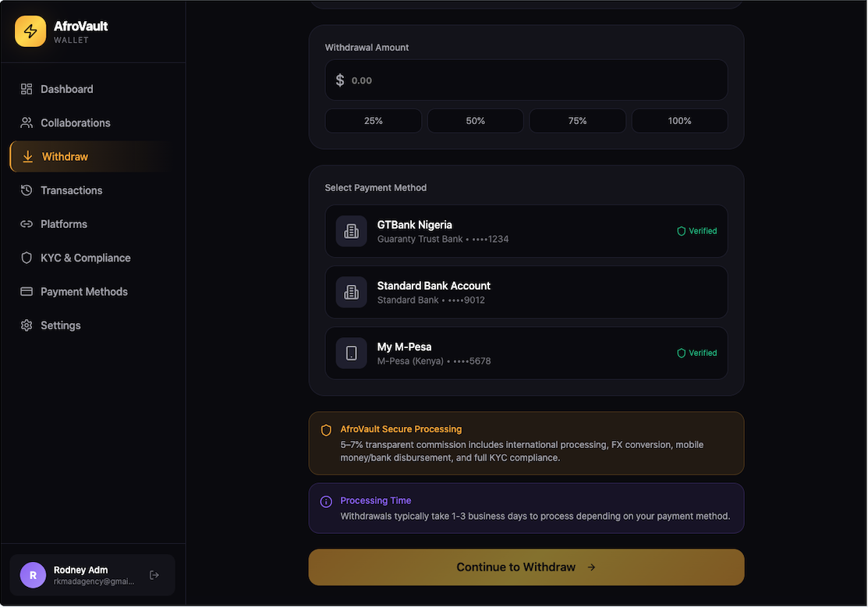Viewport: 868px width, 608px height.
Task: Click the Processing Time info icon
Action: click(326, 501)
